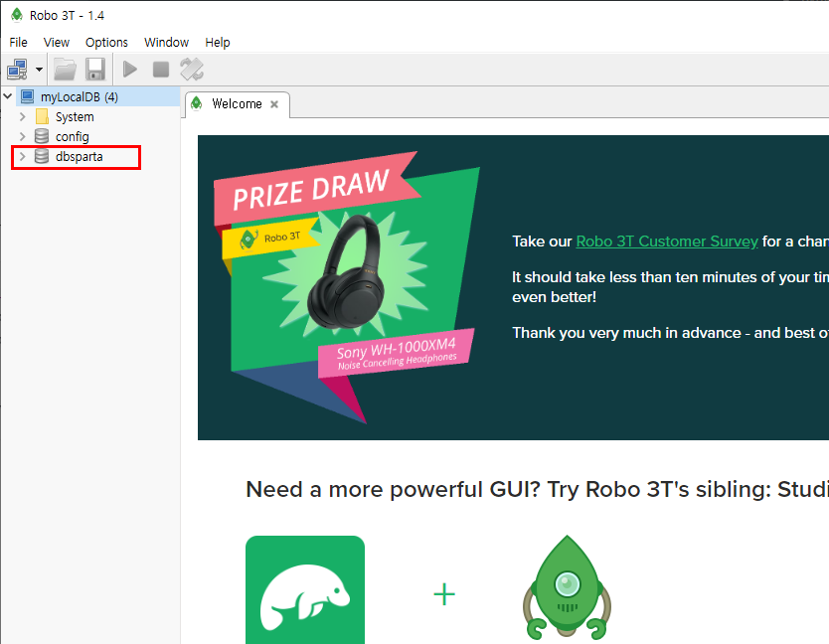Viewport: 829px width, 644px height.
Task: Open the Window menu
Action: pyautogui.click(x=167, y=43)
